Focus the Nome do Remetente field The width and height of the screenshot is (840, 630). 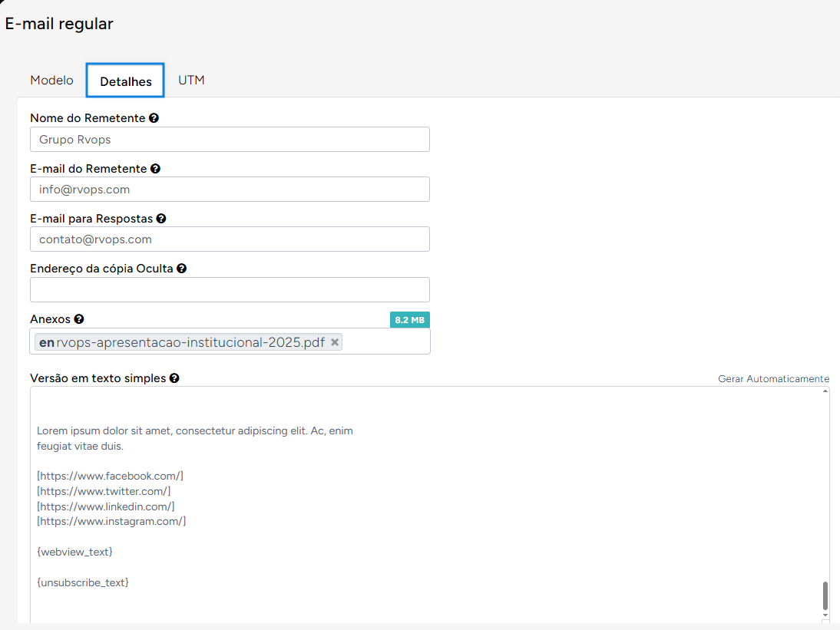click(x=230, y=140)
